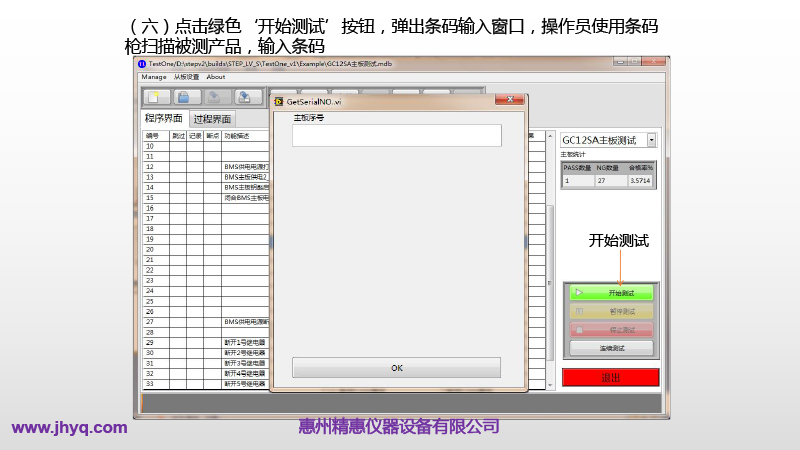Click the NG数量 value 27 cell
Image resolution: width=800 pixels, height=450 pixels.
coord(611,181)
